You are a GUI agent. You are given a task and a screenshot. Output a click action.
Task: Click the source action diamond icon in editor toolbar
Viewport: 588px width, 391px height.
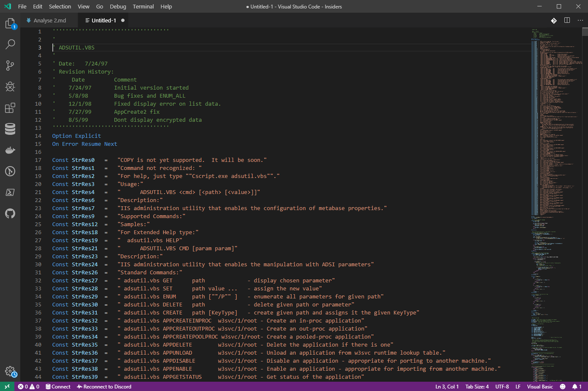[x=554, y=21]
